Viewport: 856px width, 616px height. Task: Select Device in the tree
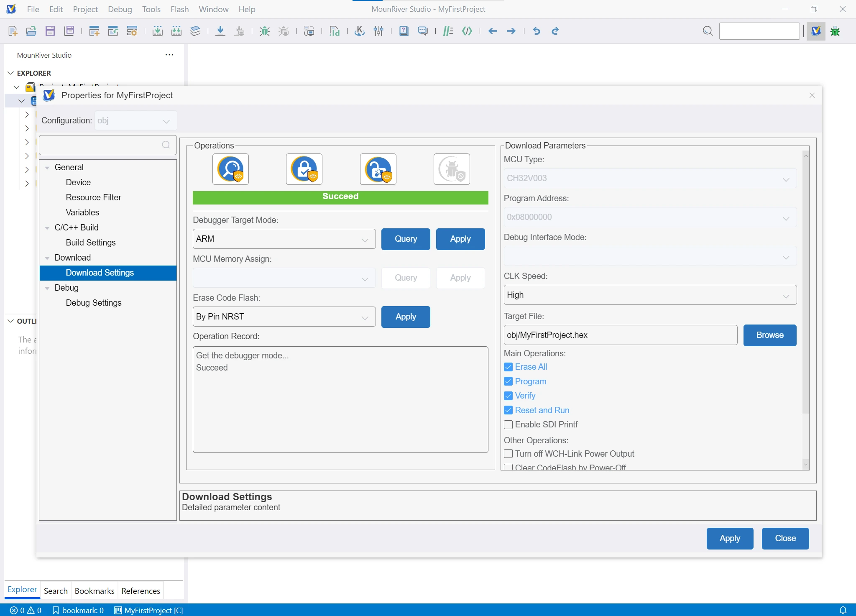tap(78, 183)
